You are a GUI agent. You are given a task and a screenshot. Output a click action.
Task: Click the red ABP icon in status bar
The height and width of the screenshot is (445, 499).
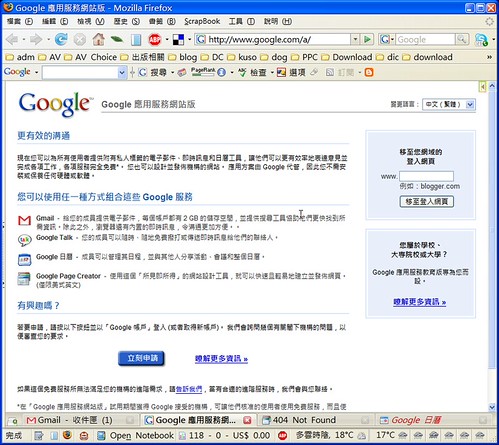(283, 435)
